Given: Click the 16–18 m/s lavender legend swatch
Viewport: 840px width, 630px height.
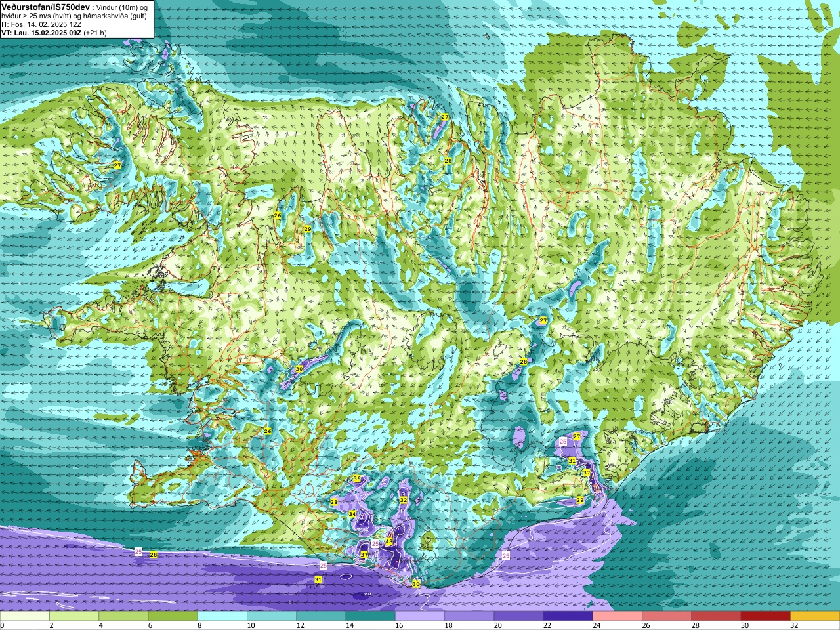Looking at the screenshot, I should coord(420,616).
